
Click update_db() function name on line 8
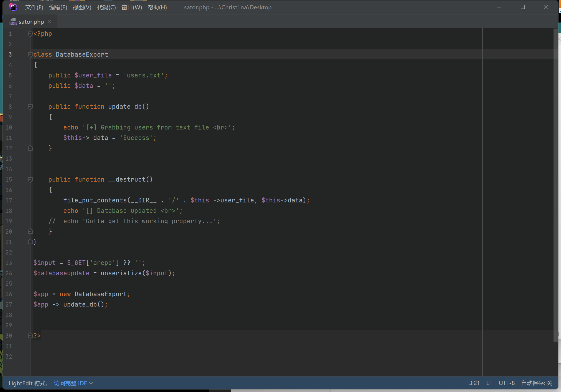point(128,107)
